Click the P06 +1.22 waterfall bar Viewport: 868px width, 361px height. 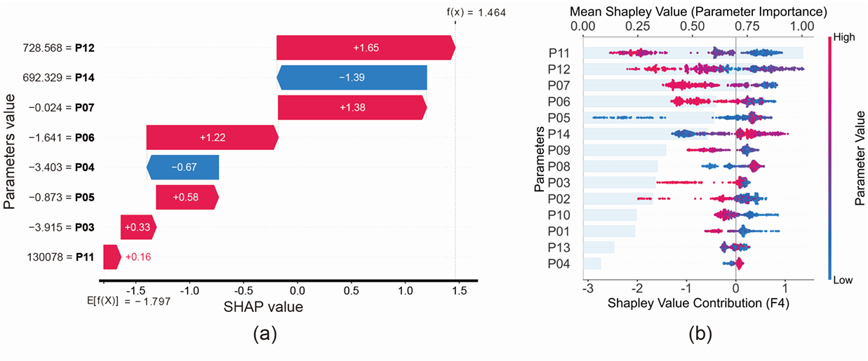(212, 137)
